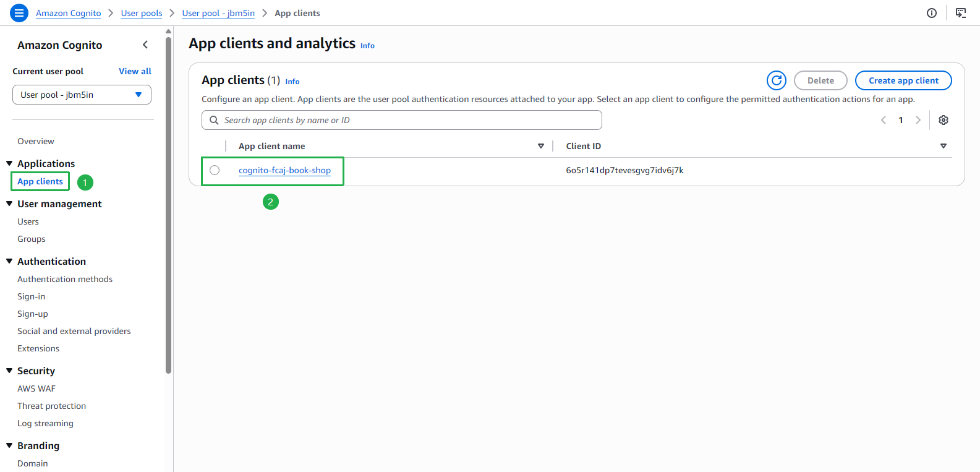Open Domain under Branding
The image size is (980, 472).
point(33,463)
